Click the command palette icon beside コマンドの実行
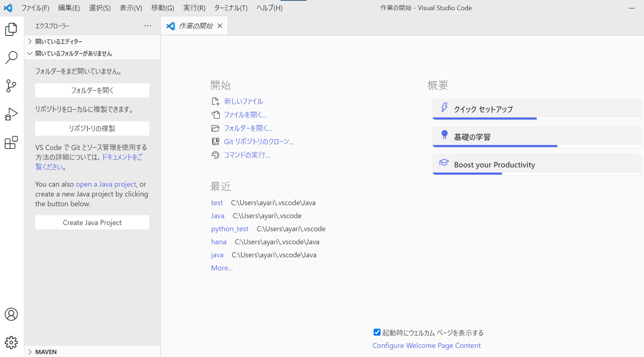The height and width of the screenshot is (357, 644). pyautogui.click(x=216, y=155)
